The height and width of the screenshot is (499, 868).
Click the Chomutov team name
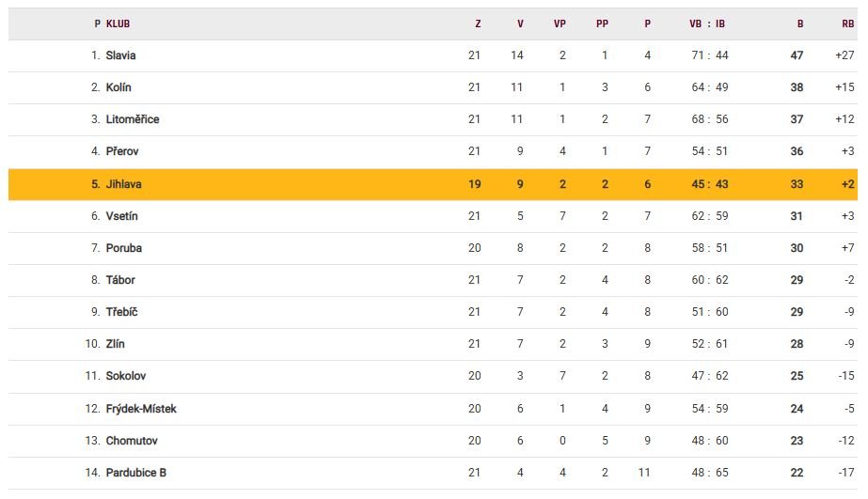click(132, 441)
